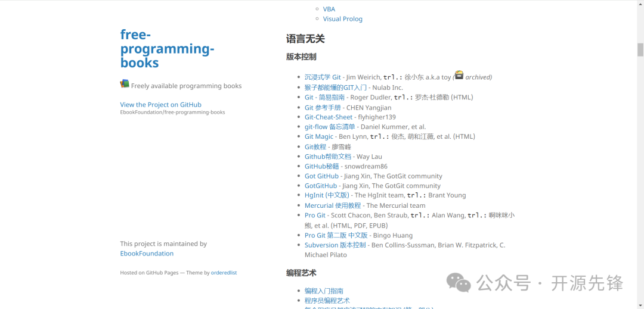Open Git - 简易指南 link
Viewport: 644px width, 309px height.
324,97
